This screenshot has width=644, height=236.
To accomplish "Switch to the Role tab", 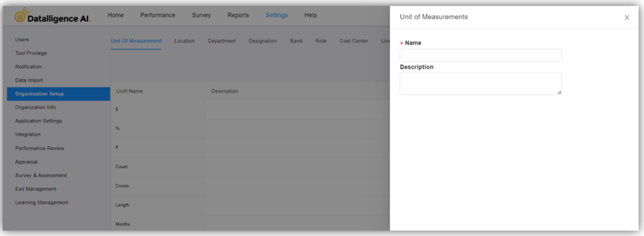I will (321, 41).
